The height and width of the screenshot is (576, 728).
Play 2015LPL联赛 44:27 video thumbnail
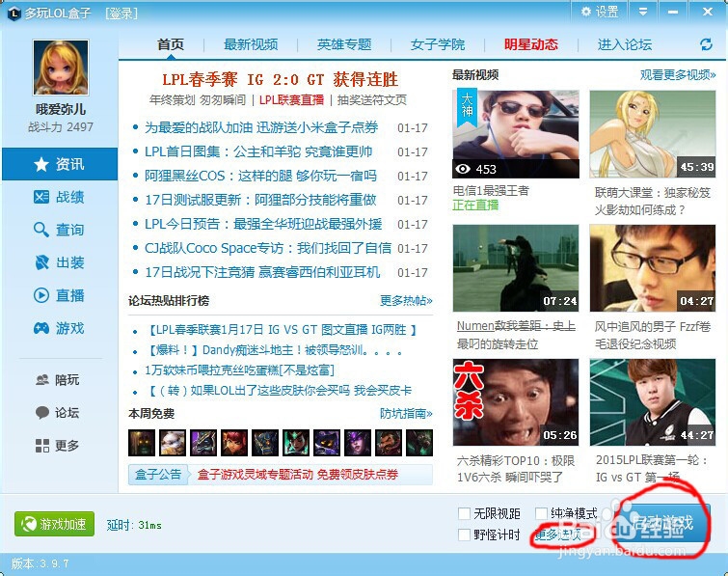click(653, 402)
